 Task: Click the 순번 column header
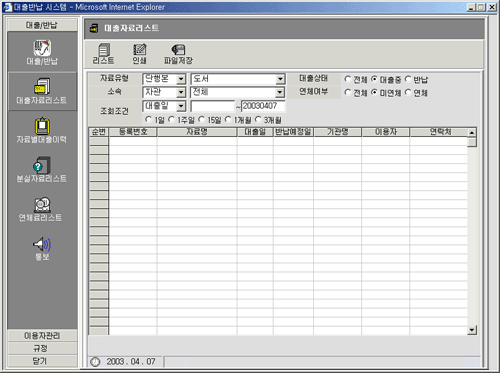click(99, 132)
